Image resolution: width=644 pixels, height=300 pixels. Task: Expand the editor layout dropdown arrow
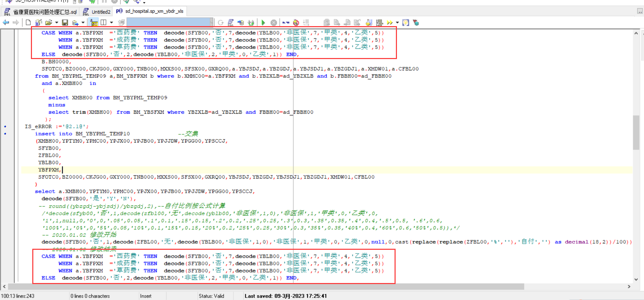click(111, 23)
